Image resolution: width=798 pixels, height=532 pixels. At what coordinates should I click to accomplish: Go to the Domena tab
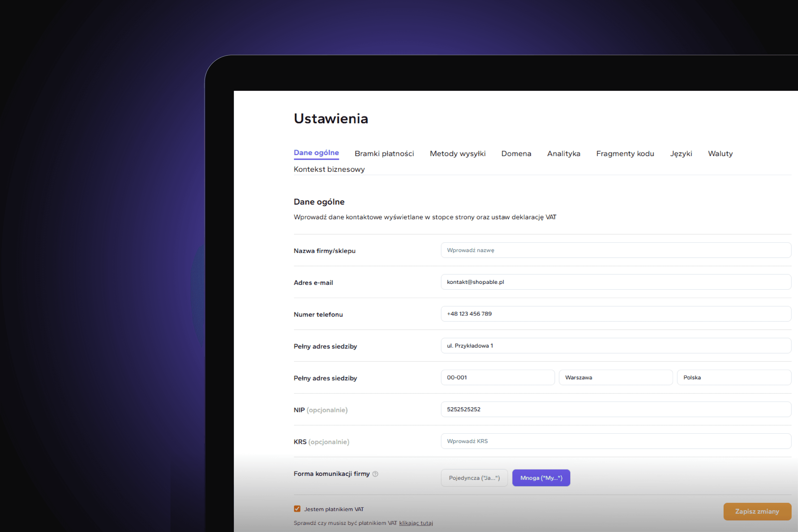(x=516, y=154)
